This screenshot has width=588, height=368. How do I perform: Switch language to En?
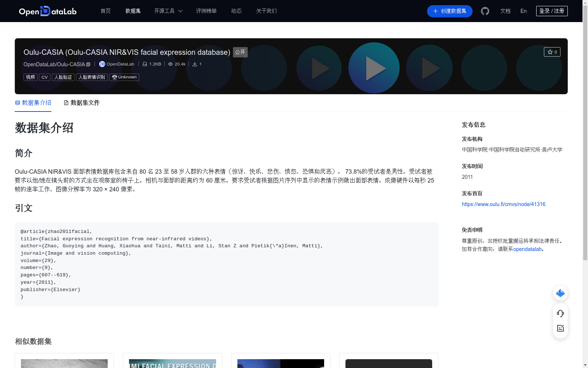pyautogui.click(x=524, y=11)
